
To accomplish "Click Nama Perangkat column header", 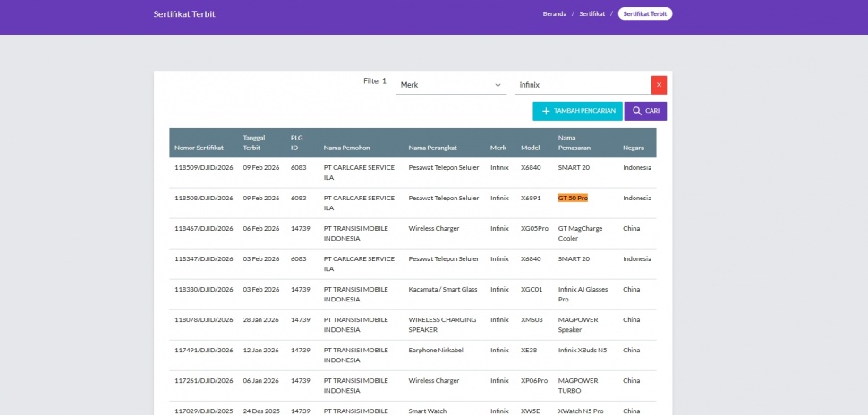I will coord(433,148).
